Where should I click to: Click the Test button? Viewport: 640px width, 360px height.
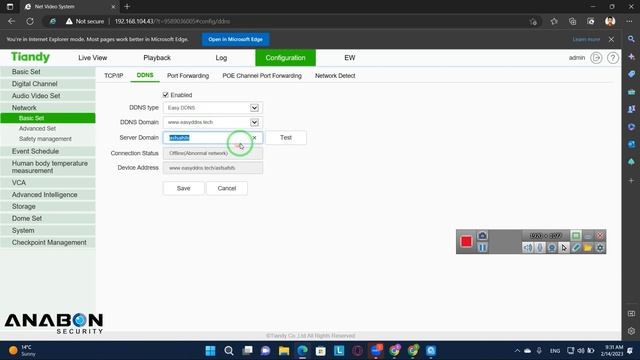[286, 138]
